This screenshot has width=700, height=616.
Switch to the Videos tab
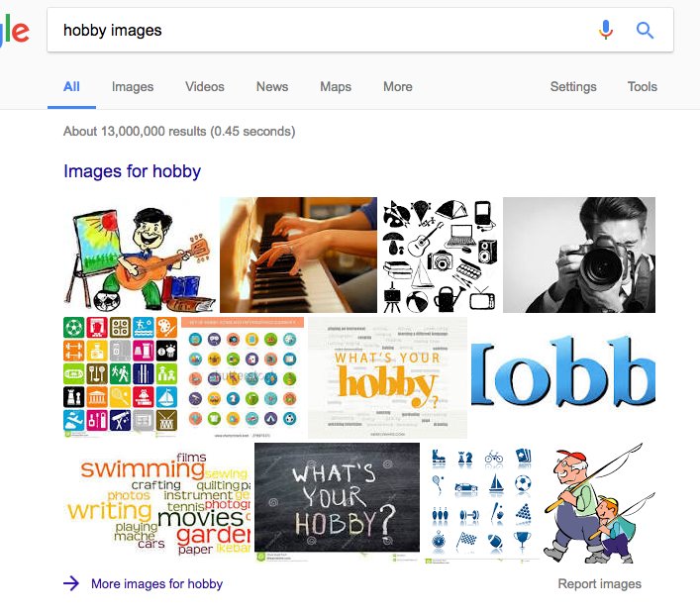pyautogui.click(x=205, y=87)
